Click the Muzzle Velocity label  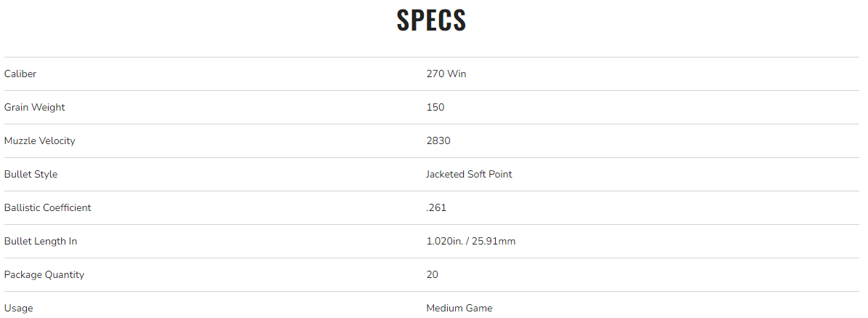pos(39,140)
